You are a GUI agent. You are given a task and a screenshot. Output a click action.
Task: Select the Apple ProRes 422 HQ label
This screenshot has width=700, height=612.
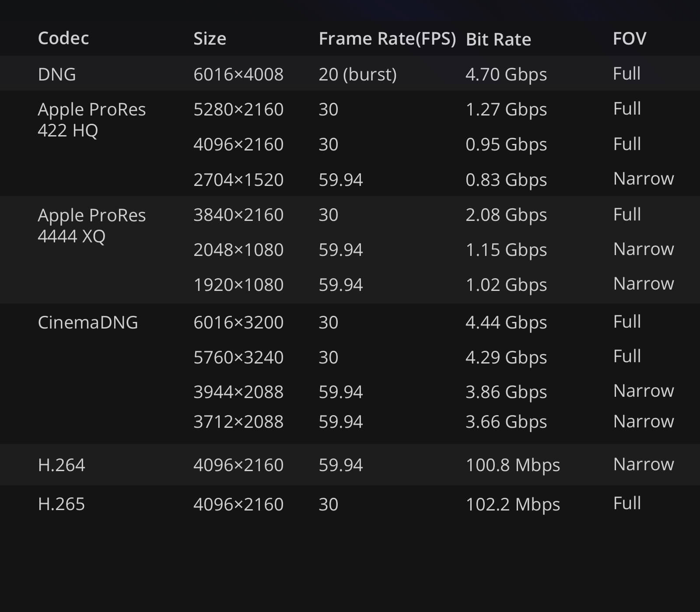pos(92,120)
